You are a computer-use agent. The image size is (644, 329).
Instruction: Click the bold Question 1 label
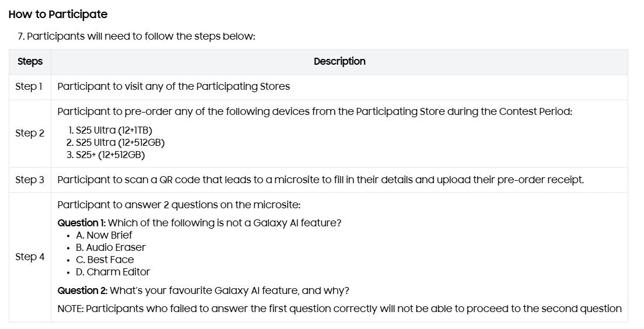point(81,223)
